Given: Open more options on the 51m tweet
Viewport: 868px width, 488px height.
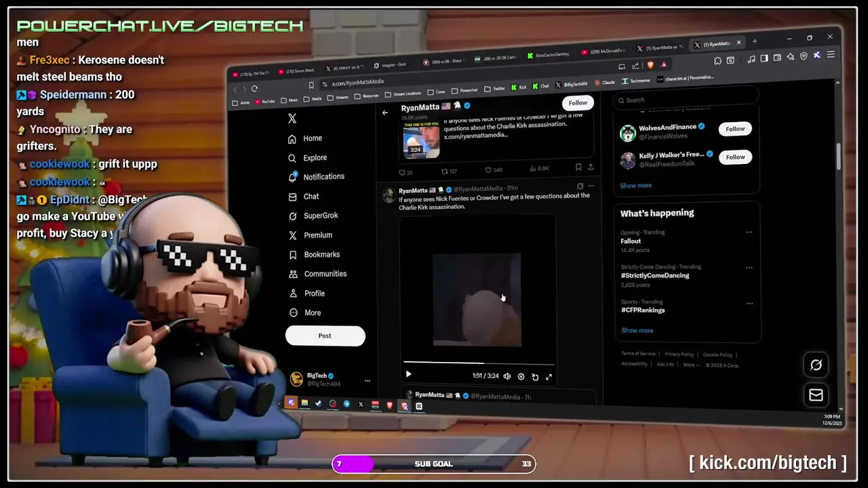Looking at the screenshot, I should pos(591,186).
